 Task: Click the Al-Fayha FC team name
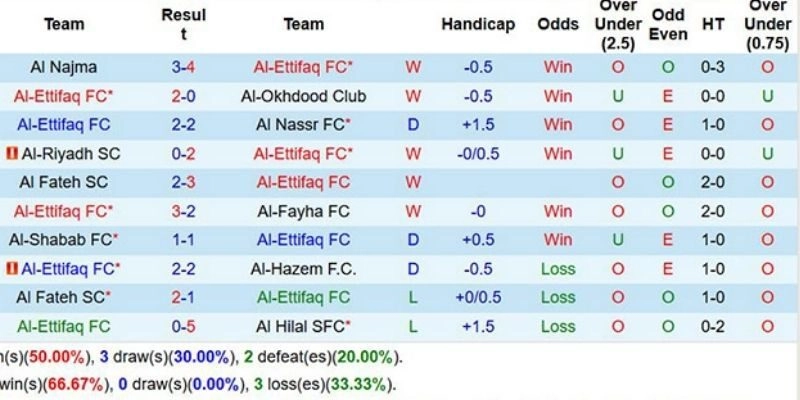303,211
